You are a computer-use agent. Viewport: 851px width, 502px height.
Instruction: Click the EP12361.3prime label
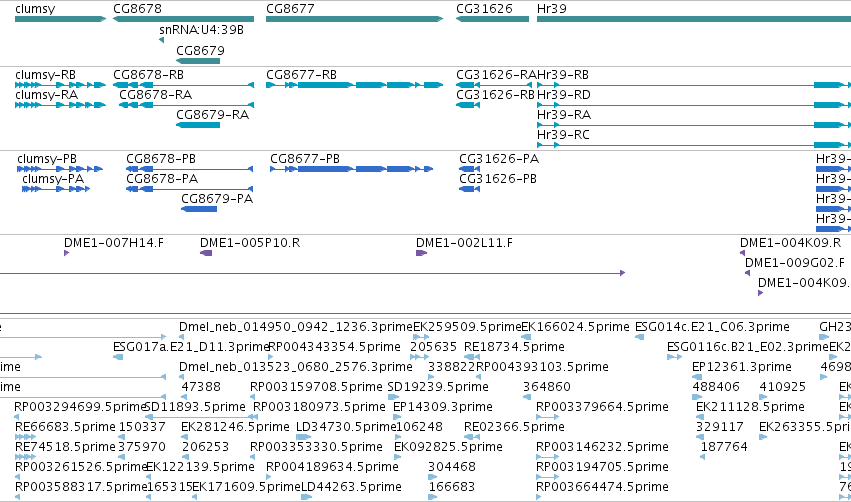click(x=741, y=367)
